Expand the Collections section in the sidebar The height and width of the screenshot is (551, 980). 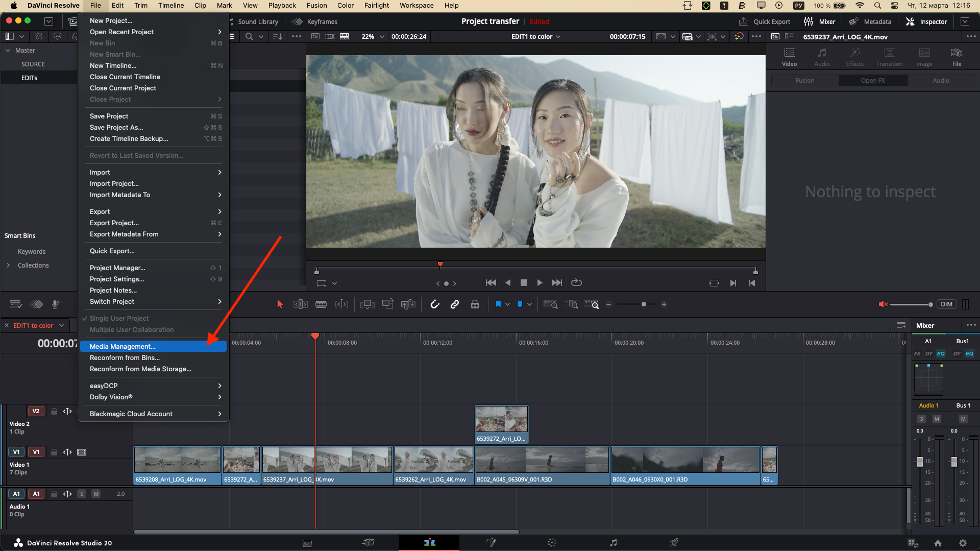point(9,265)
